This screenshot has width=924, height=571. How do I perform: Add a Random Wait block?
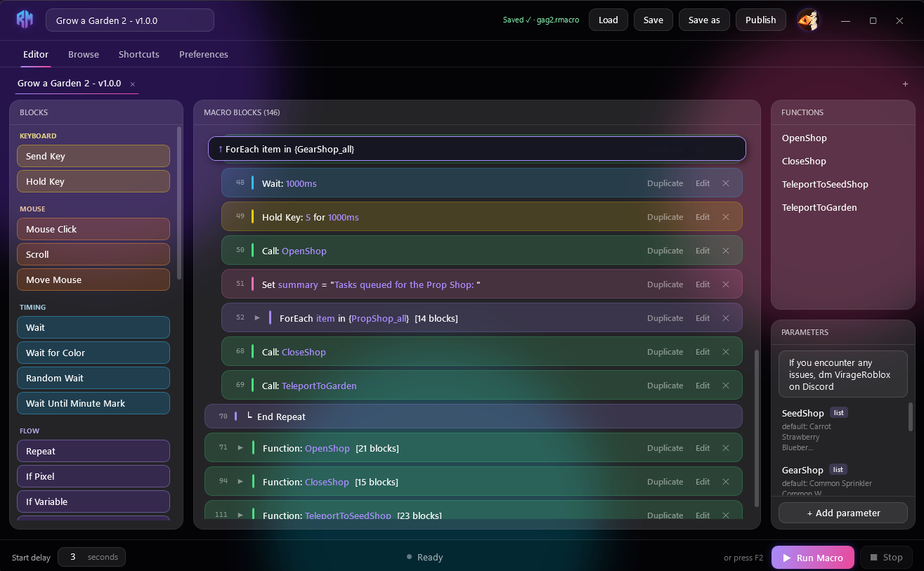(93, 378)
